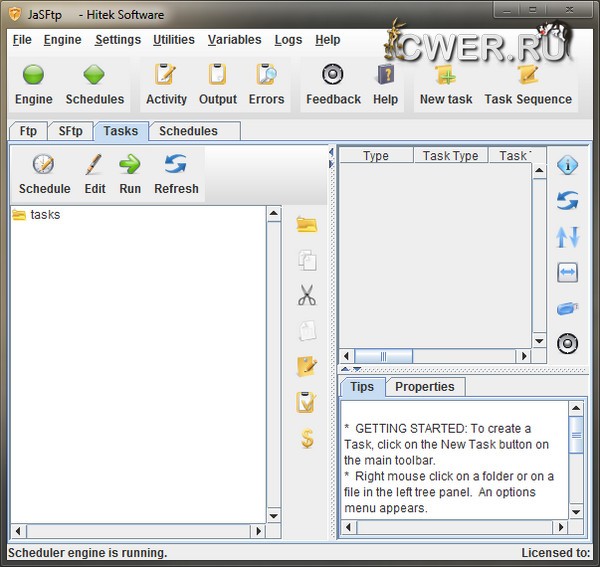Click the up arrow on horizontal divider
The image size is (600, 567).
[x=345, y=370]
